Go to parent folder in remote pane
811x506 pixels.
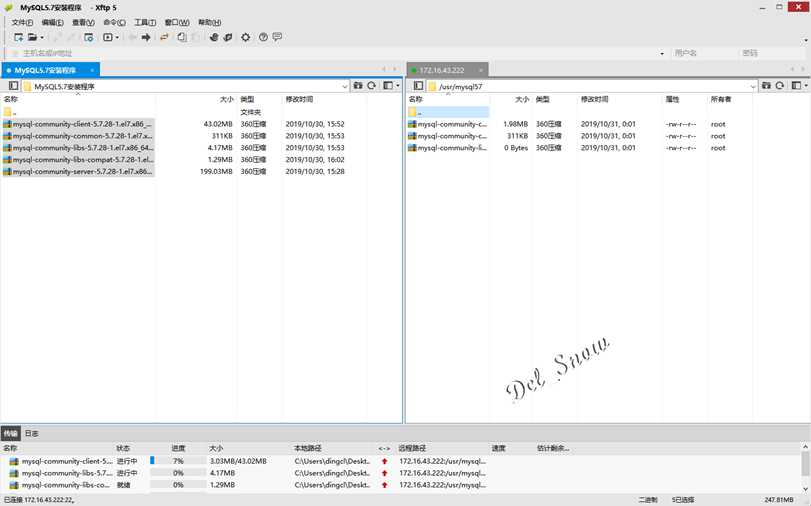click(x=766, y=86)
